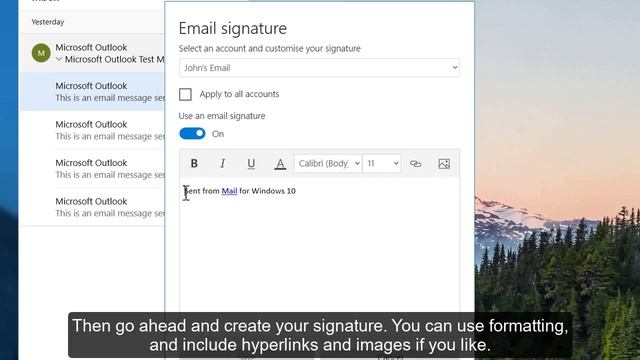Check Apply to all accounts box
This screenshot has height=360, width=640.
tap(185, 94)
